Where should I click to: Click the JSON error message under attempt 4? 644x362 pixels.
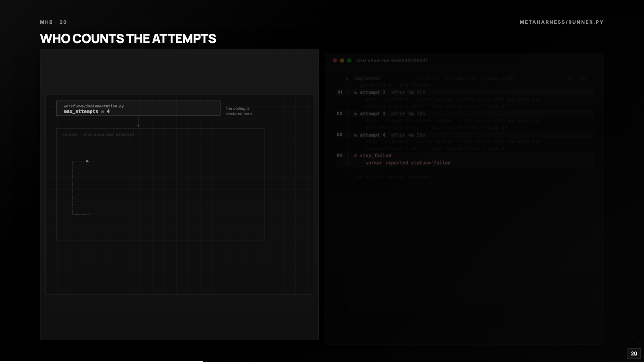coord(453,145)
